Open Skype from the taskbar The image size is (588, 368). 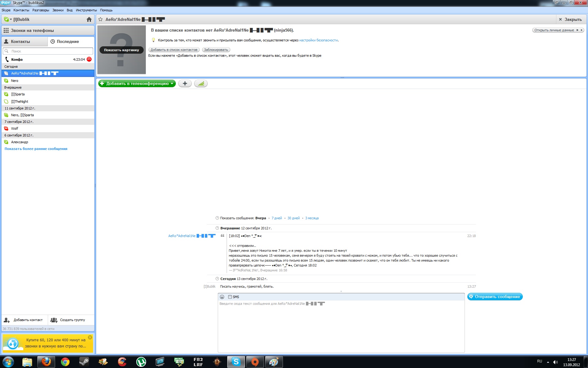coord(236,362)
